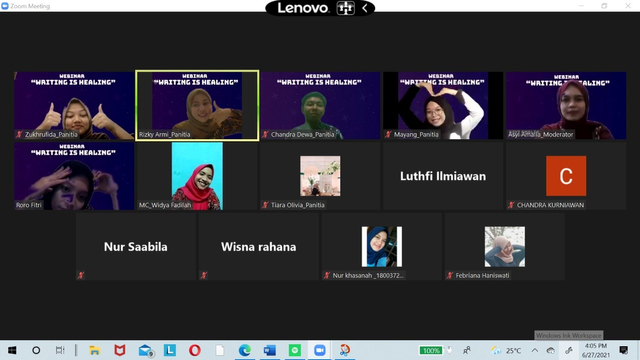Click the Rizky Armi_Panitia name label
Screen dimensions: 640x360
point(164,134)
